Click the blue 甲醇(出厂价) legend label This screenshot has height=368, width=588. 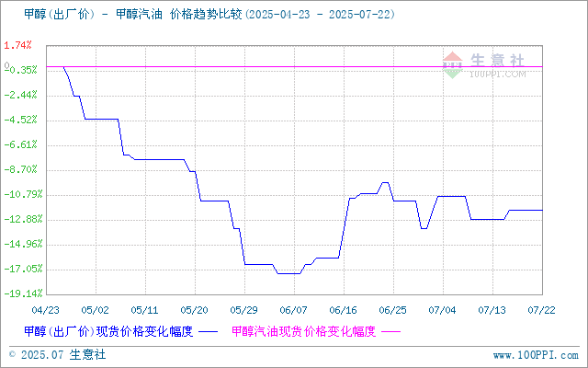click(x=108, y=331)
